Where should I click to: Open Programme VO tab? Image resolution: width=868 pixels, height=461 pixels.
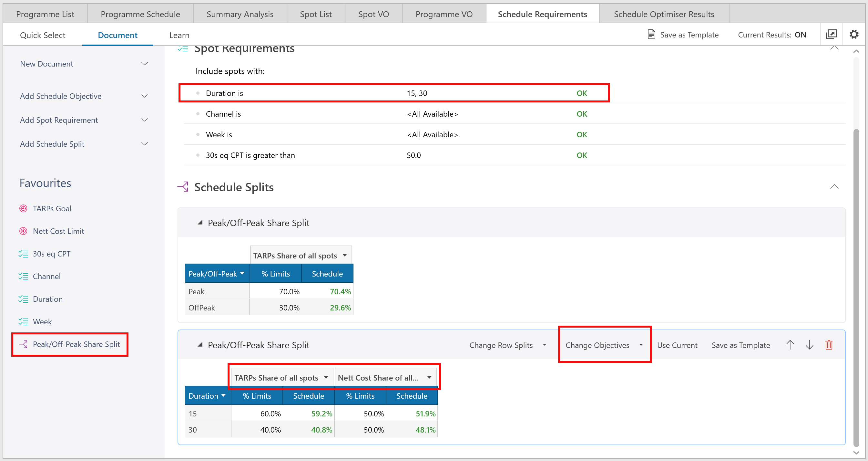[444, 14]
